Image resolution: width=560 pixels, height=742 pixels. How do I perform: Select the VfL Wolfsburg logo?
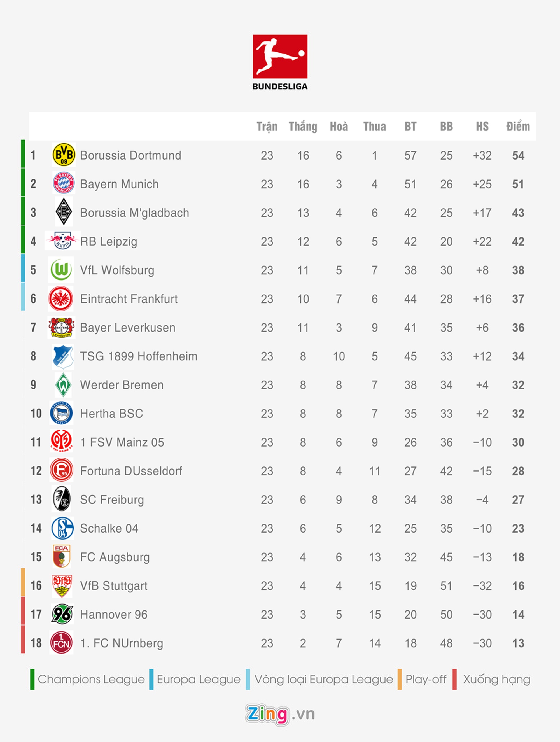tap(61, 270)
